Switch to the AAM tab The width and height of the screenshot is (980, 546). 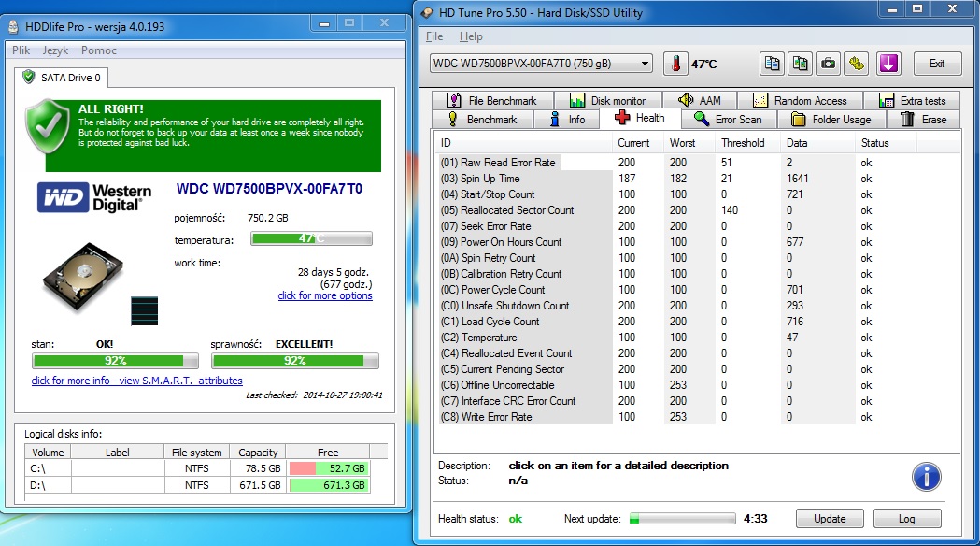coord(700,101)
